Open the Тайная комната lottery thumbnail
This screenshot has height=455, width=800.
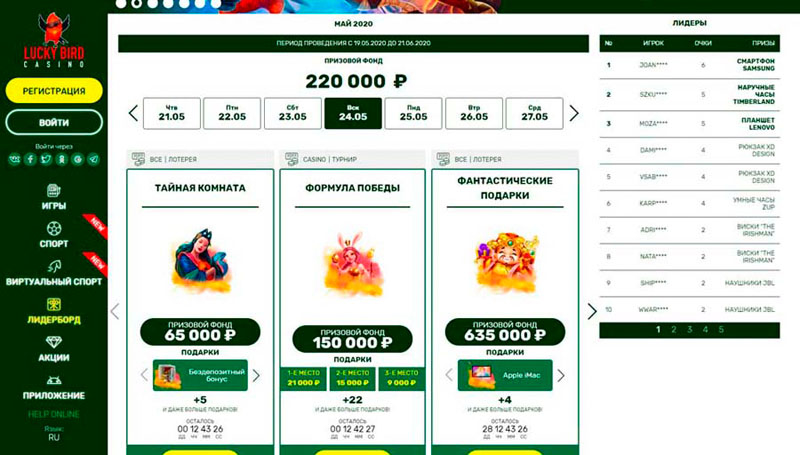coord(200,263)
